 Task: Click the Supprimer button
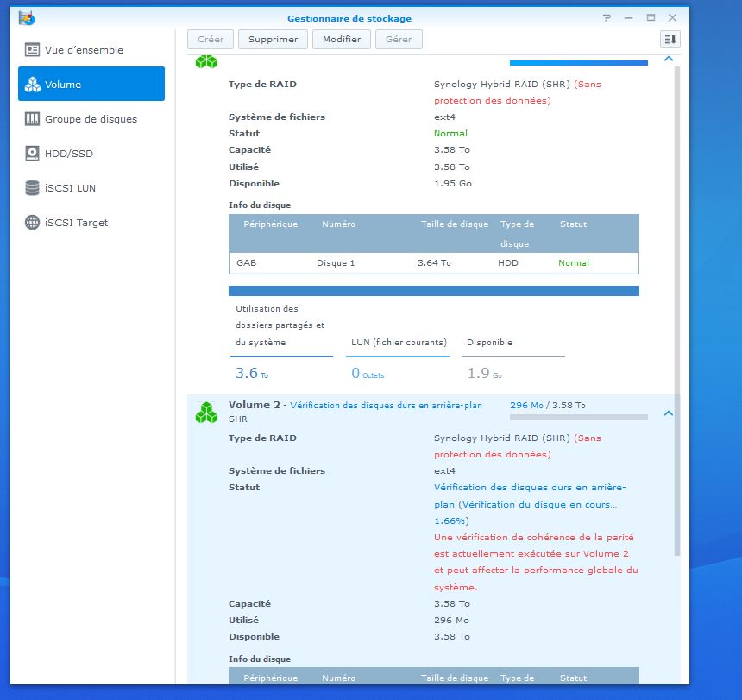point(273,40)
